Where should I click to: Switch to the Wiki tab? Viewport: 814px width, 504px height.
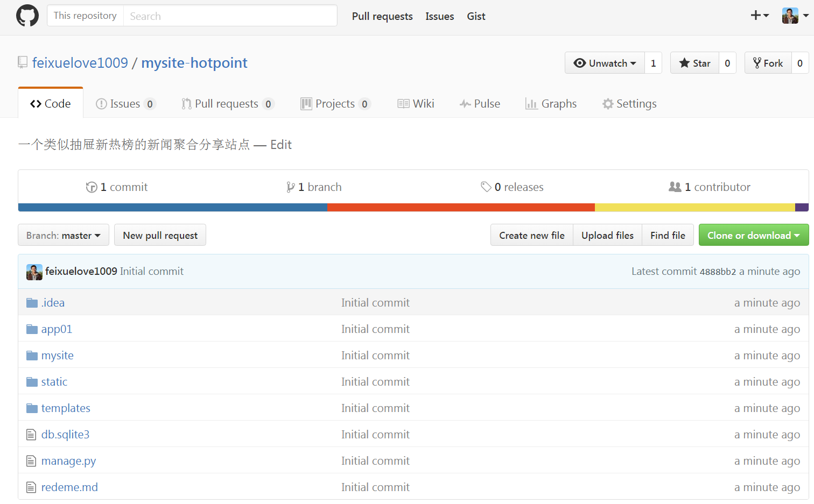[x=416, y=104]
